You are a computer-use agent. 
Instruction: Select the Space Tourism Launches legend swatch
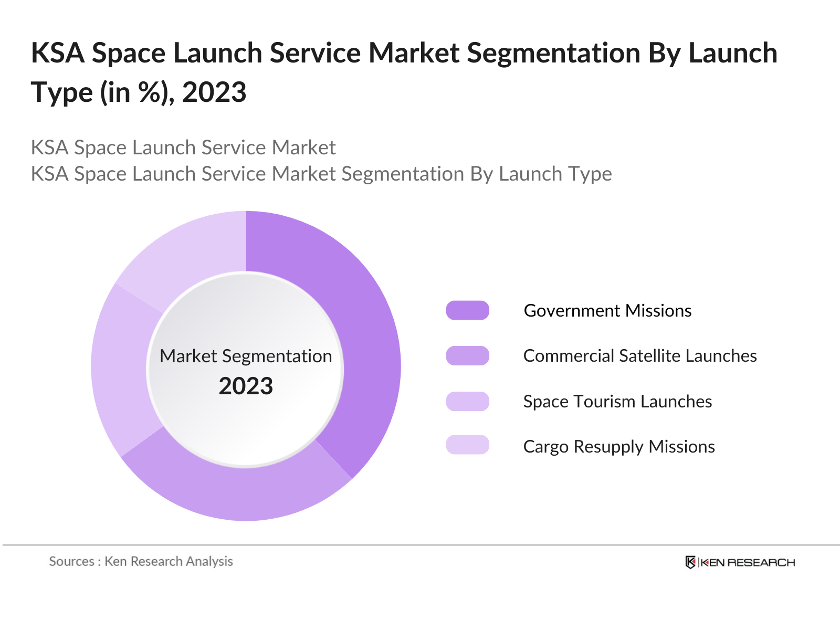(x=468, y=402)
